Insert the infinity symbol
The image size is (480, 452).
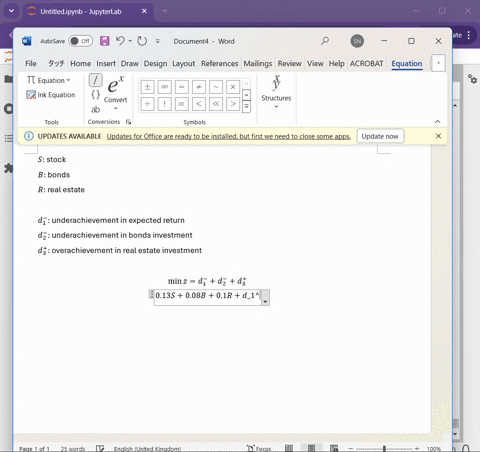click(164, 87)
